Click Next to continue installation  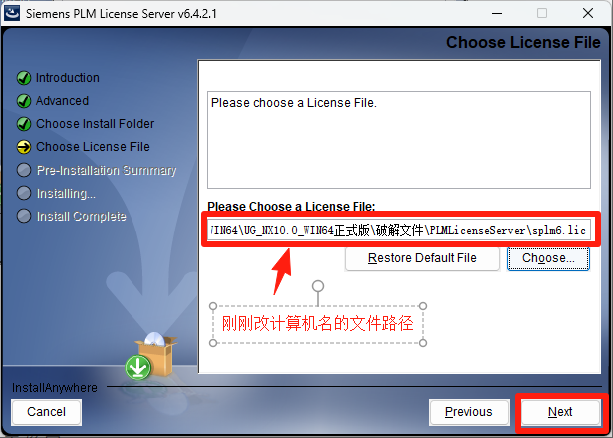[x=560, y=412]
